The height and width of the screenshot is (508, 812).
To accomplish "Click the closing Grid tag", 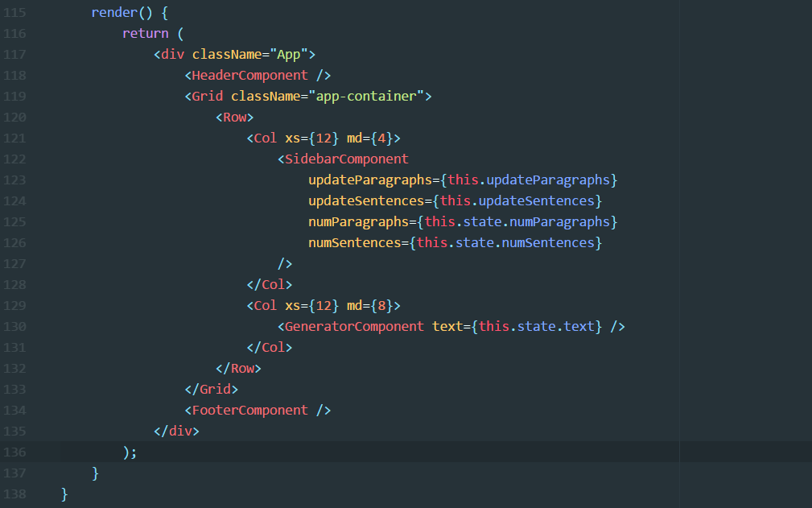I will click(x=212, y=389).
